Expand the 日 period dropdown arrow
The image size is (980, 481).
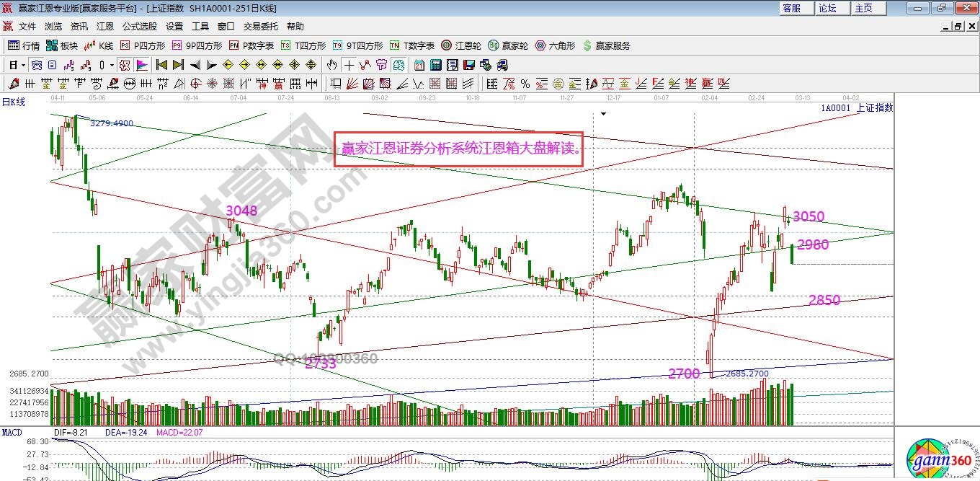(x=23, y=65)
